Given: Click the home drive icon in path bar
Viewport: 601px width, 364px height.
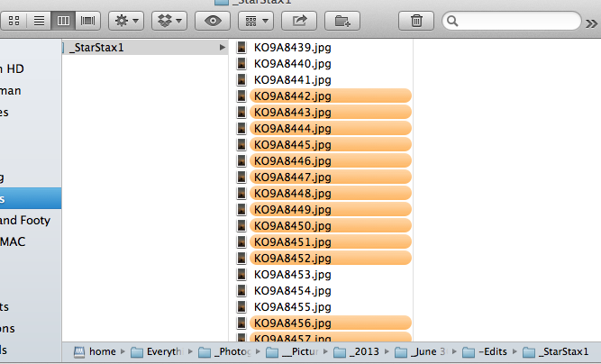Looking at the screenshot, I should point(78,351).
